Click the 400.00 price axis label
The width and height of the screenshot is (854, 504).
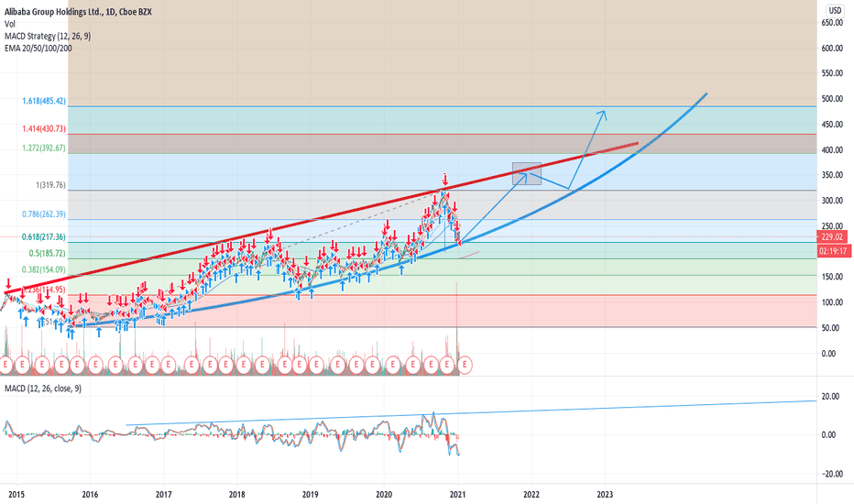click(832, 150)
